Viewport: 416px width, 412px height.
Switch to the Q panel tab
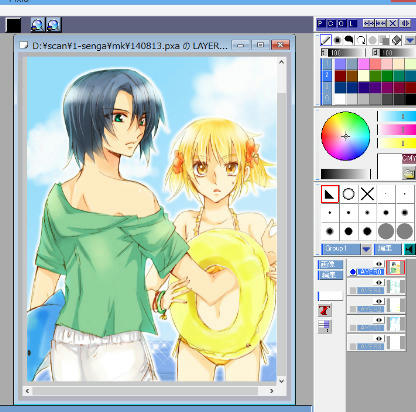(x=341, y=23)
